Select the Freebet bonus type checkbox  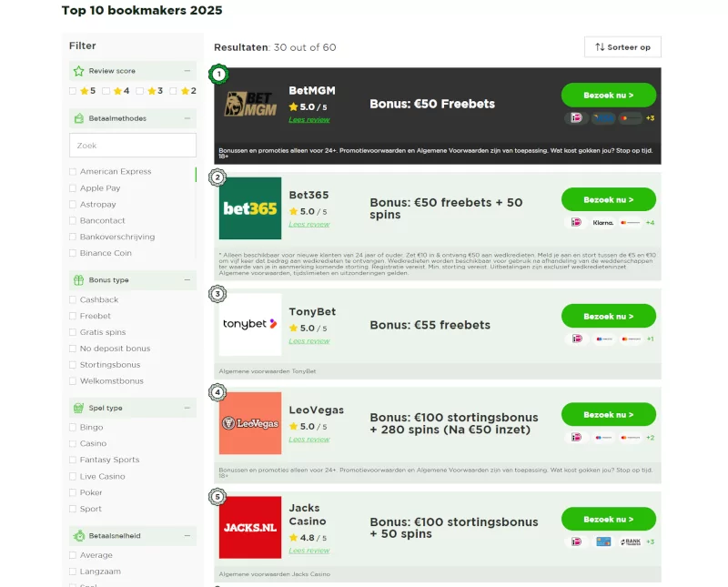pyautogui.click(x=73, y=316)
